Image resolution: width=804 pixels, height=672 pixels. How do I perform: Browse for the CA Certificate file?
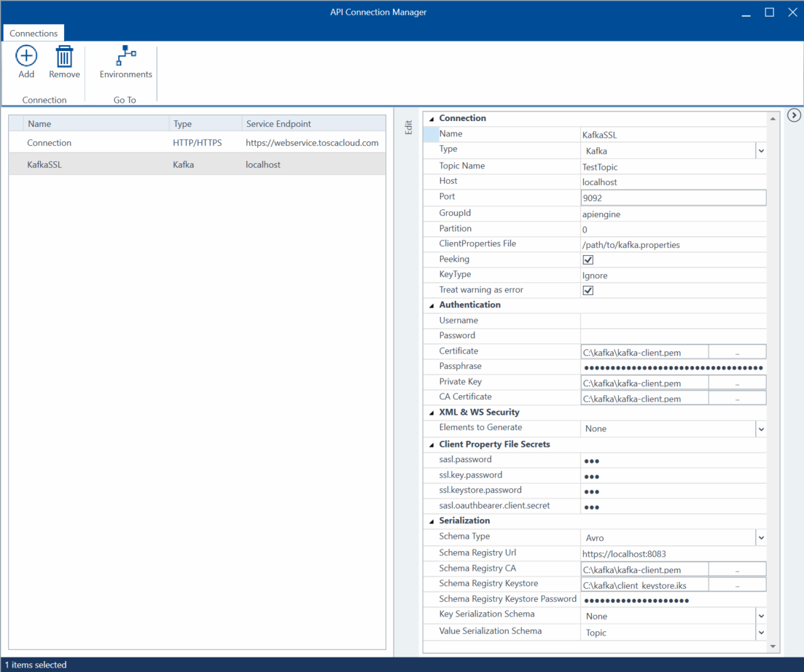737,399
